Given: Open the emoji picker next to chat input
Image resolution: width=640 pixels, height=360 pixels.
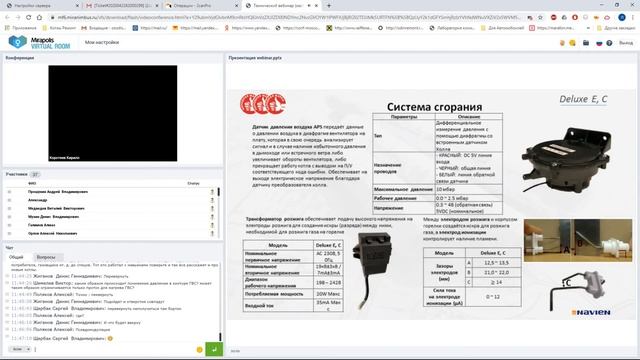Looking at the screenshot, I should point(200,350).
